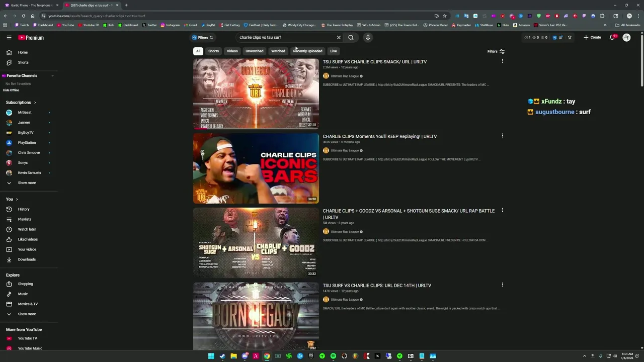Open the BigBoyTV subscription

(28, 133)
